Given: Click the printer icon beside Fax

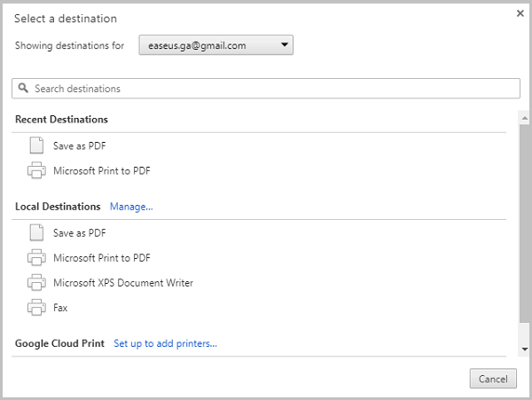Looking at the screenshot, I should click(x=36, y=308).
